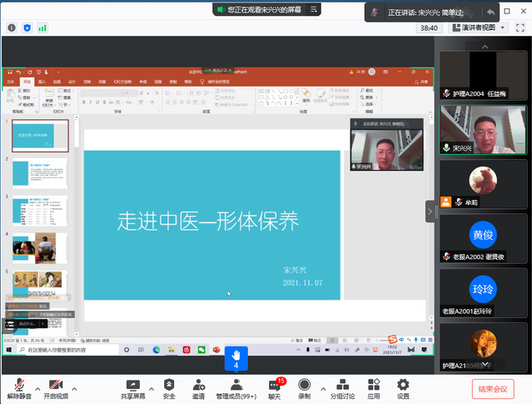Open menu on the screen-viewing banner
The width and height of the screenshot is (532, 404).
coord(314,9)
